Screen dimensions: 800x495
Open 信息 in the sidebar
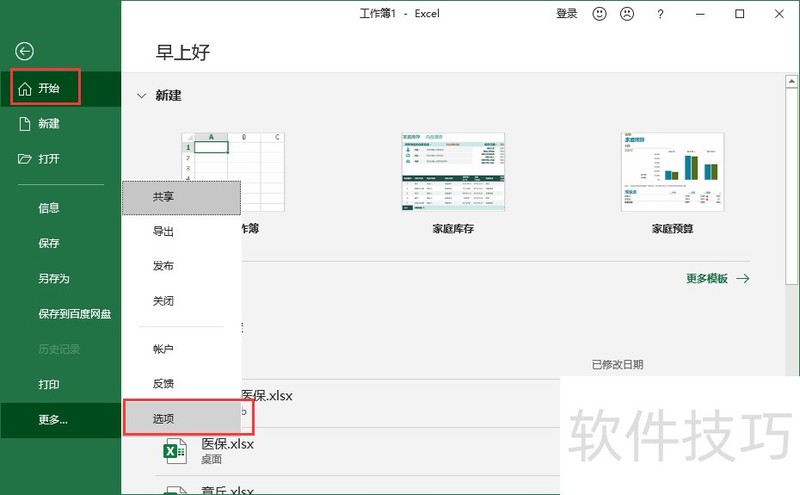point(60,208)
